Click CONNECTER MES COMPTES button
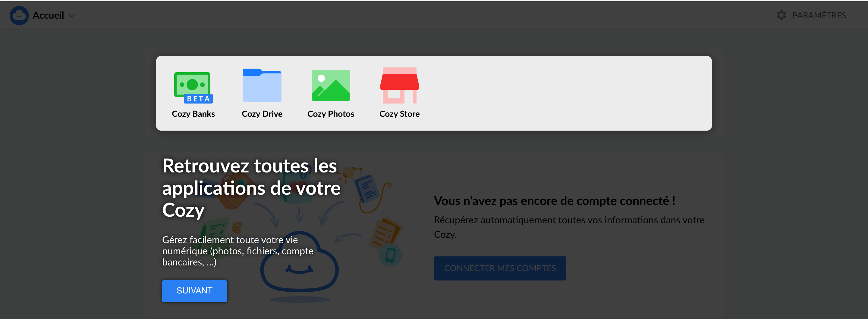Screen dimensions: 868x319 coord(500,268)
